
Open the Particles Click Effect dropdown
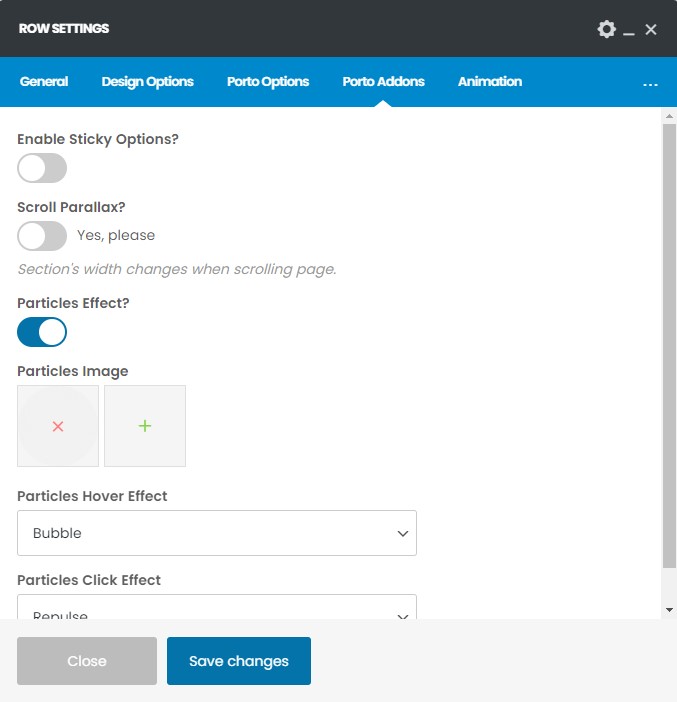217,607
